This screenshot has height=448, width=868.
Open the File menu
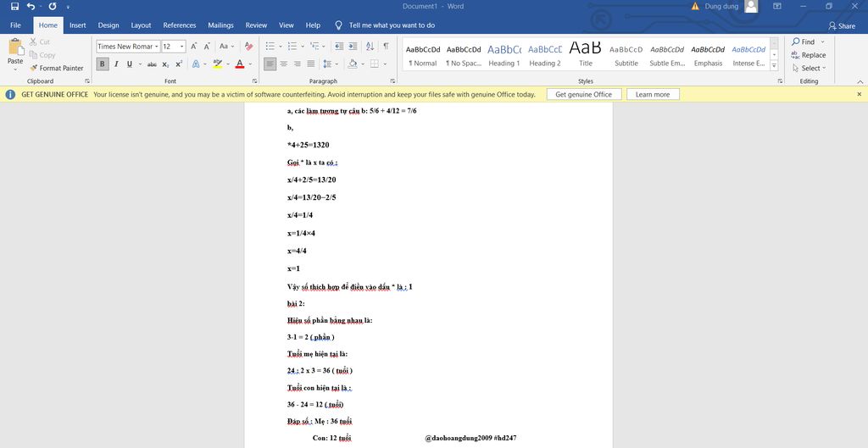15,25
